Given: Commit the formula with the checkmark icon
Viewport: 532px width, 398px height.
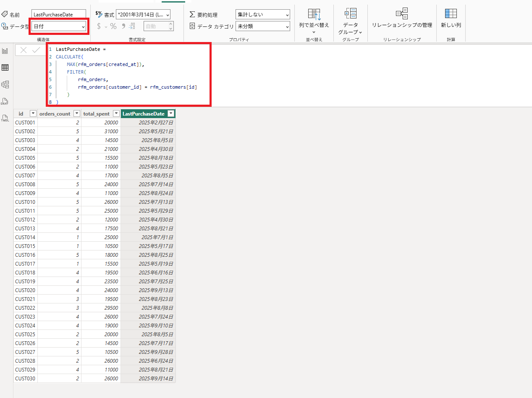Looking at the screenshot, I should (x=36, y=50).
